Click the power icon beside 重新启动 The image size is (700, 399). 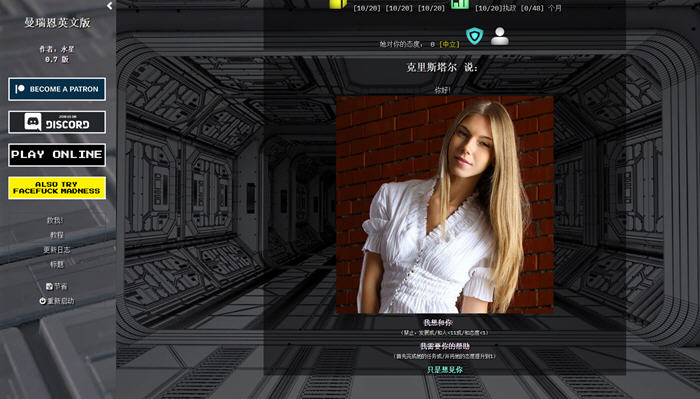coord(42,301)
